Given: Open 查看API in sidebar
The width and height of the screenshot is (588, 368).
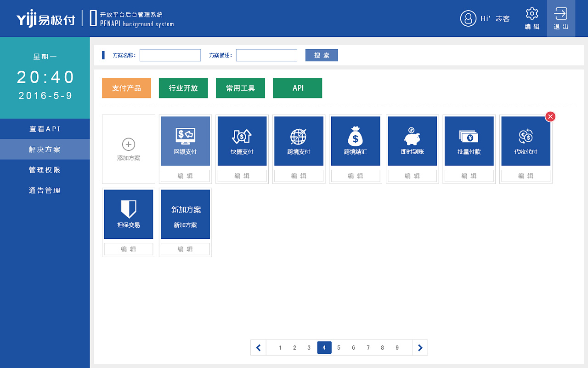Looking at the screenshot, I should coord(45,129).
